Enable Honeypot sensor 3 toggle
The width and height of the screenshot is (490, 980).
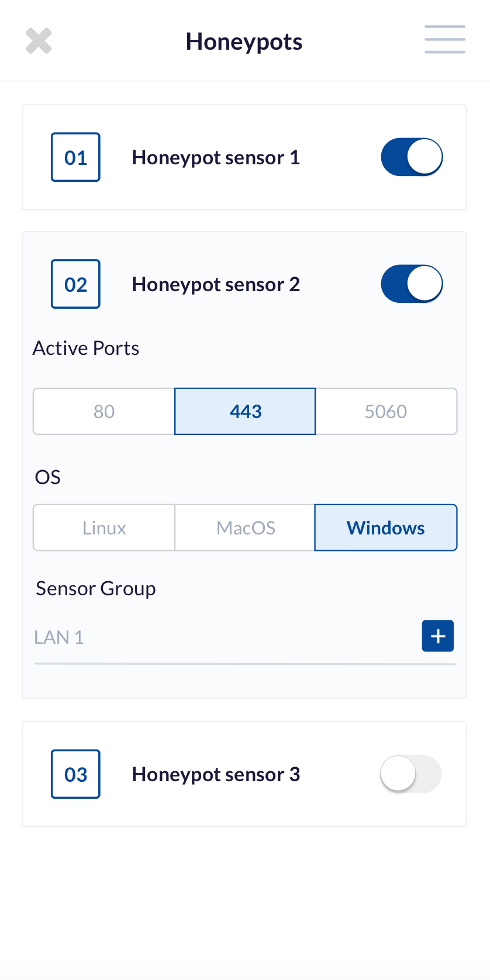click(x=410, y=774)
